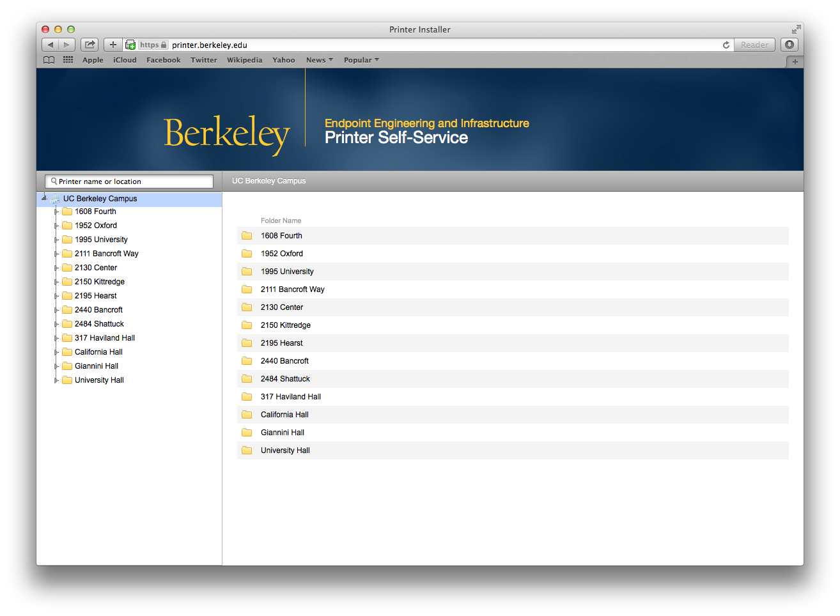The width and height of the screenshot is (840, 616).
Task: Open the Wikipedia bookmark
Action: point(245,60)
